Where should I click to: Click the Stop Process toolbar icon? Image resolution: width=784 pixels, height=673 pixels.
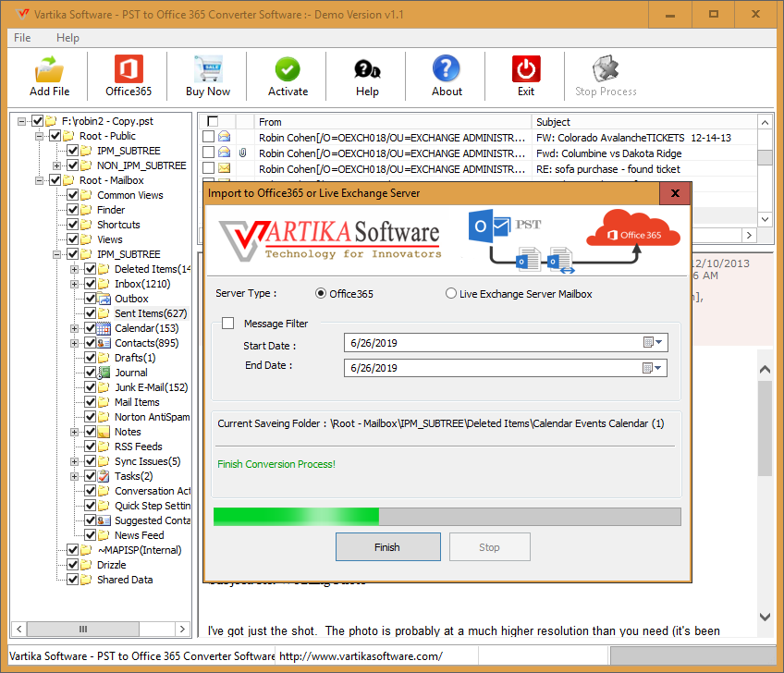606,68
